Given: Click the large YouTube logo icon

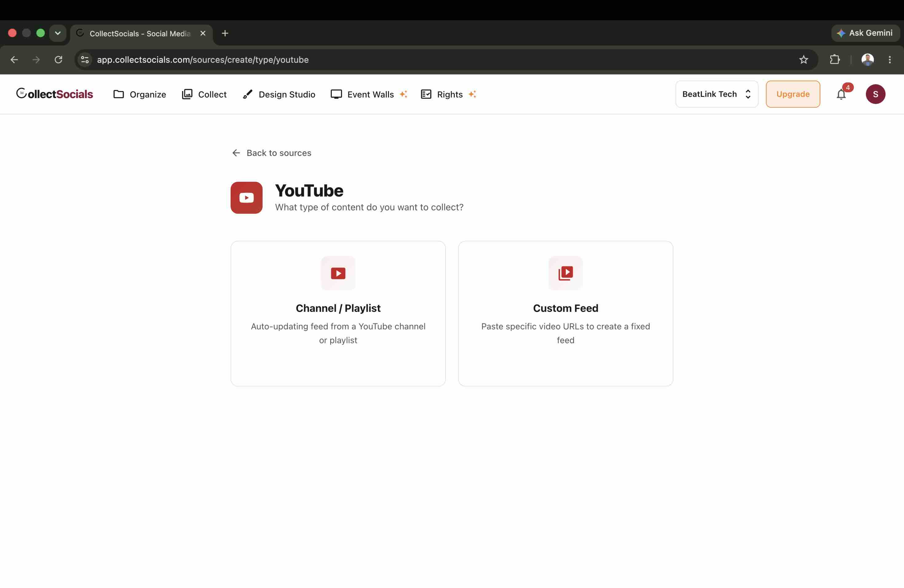Looking at the screenshot, I should point(247,197).
